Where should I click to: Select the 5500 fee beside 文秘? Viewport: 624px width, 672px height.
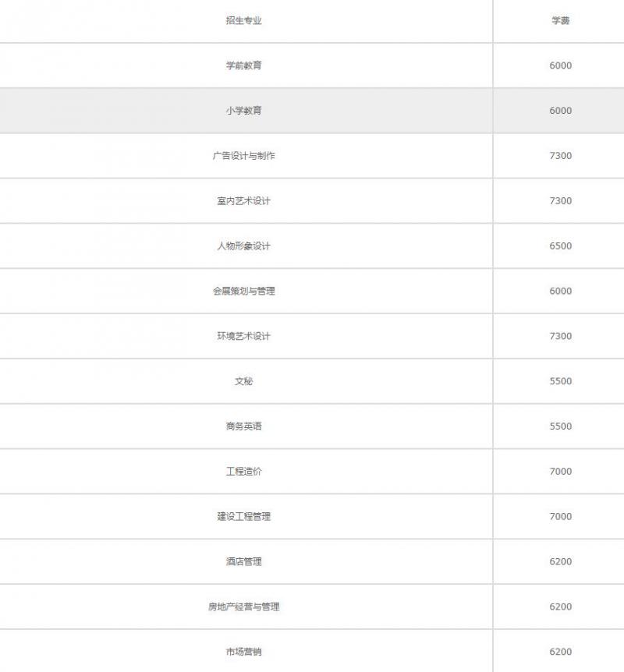coord(560,382)
